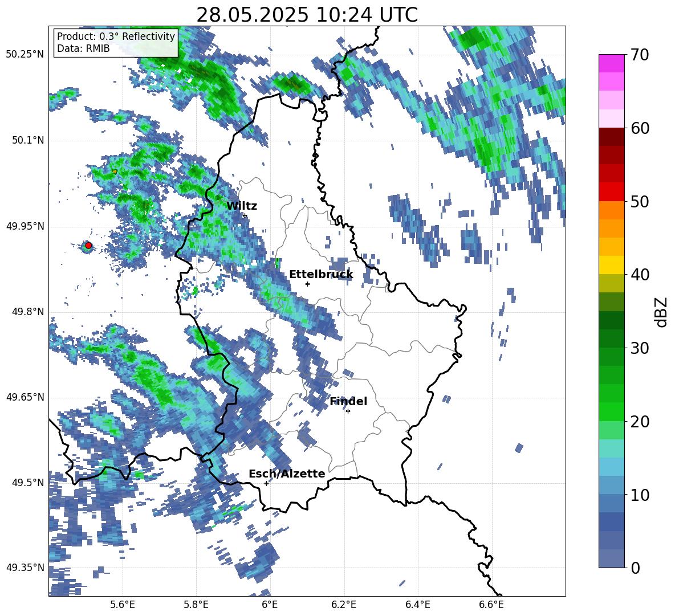Click the orange colorbar segment just above 50
The image size is (675, 616).
[612, 210]
